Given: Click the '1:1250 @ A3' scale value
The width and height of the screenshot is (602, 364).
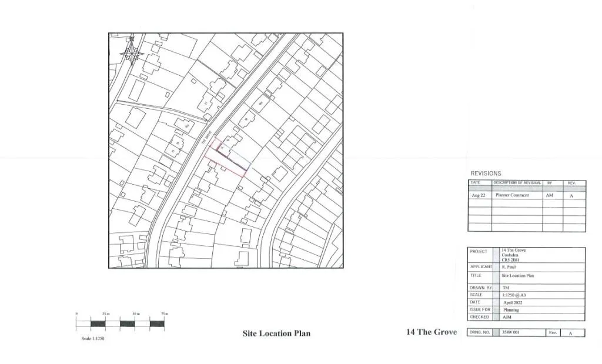Looking at the screenshot, I should click(514, 295).
